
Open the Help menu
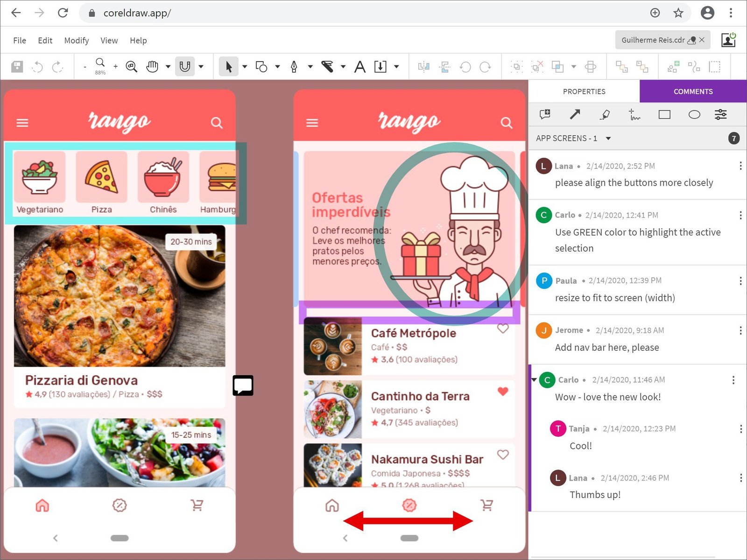point(138,41)
